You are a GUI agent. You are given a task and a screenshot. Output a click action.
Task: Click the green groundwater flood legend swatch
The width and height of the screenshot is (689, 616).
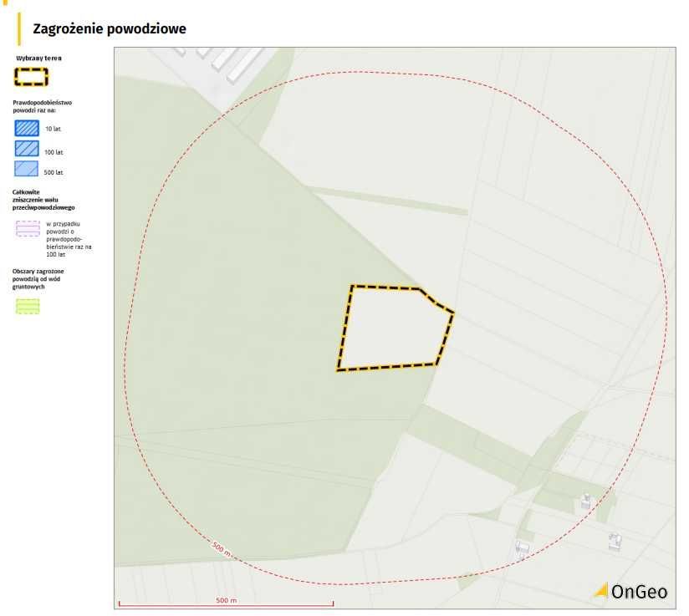click(28, 306)
